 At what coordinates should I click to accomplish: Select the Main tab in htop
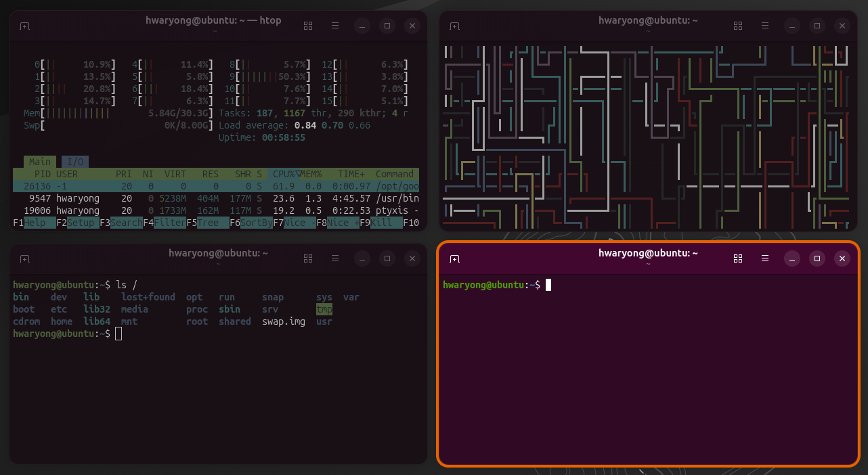click(39, 162)
